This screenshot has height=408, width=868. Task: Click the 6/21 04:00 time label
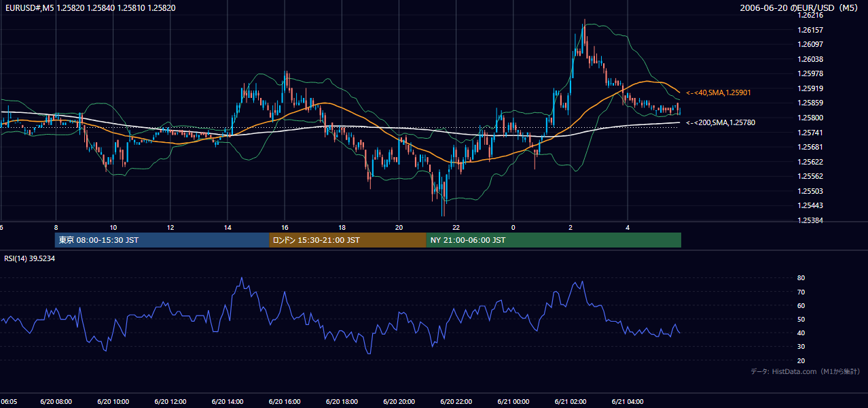(x=628, y=402)
